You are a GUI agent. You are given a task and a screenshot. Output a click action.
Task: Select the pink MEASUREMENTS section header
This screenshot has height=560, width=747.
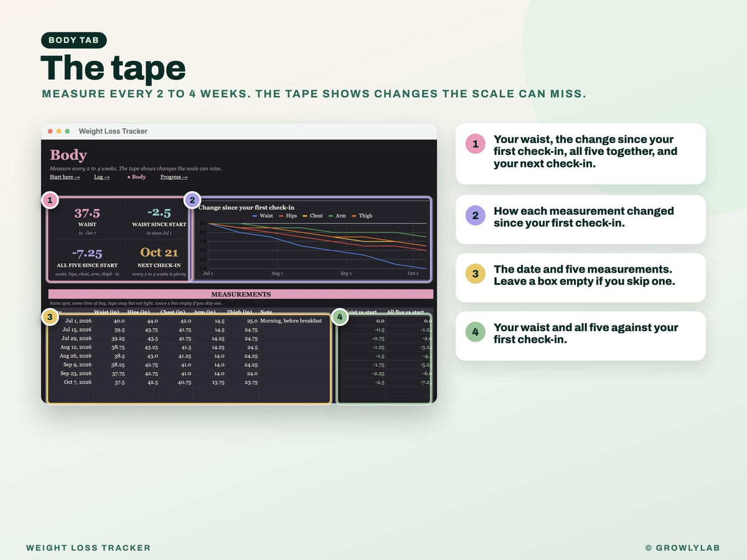click(241, 294)
